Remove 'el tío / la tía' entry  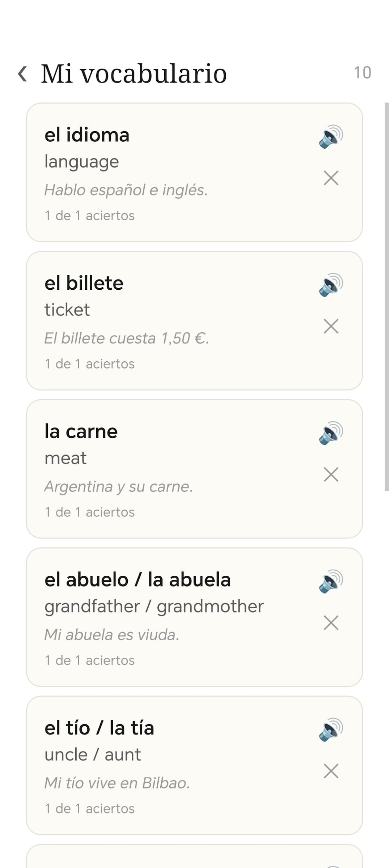[331, 771]
